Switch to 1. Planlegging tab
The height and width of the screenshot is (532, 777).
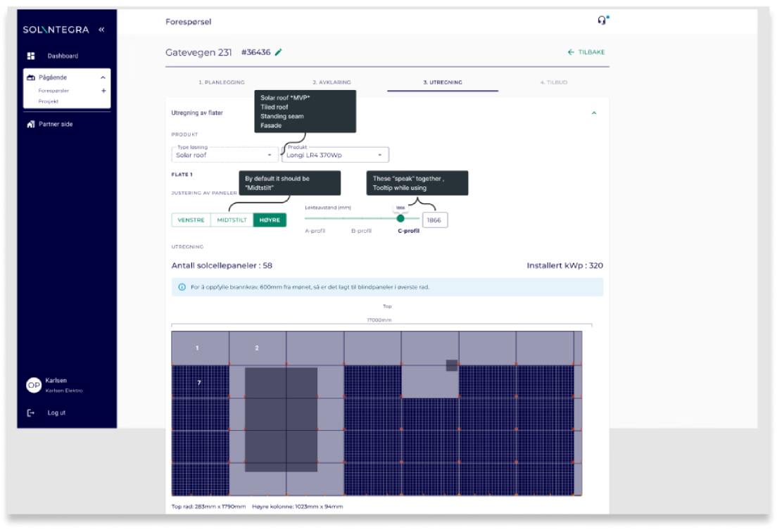[220, 82]
